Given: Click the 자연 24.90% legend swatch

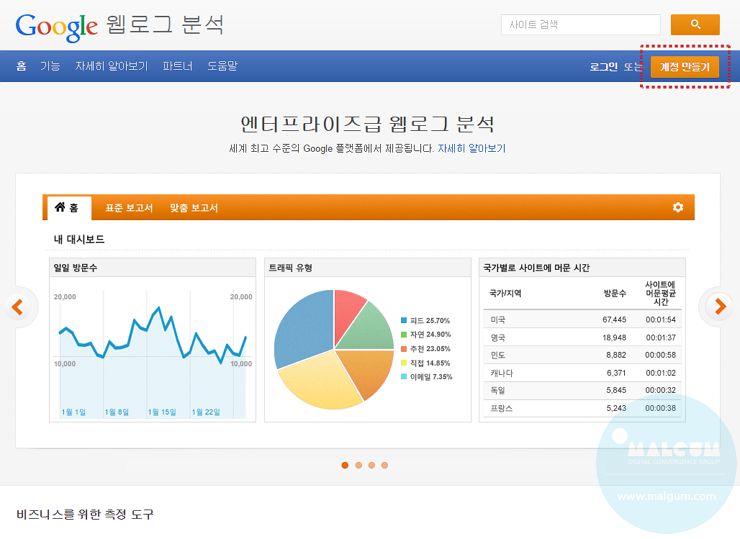Looking at the screenshot, I should pos(404,335).
